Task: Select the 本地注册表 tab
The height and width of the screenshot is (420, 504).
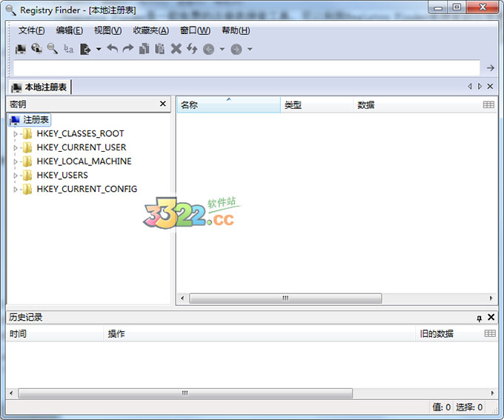Action: [39, 87]
